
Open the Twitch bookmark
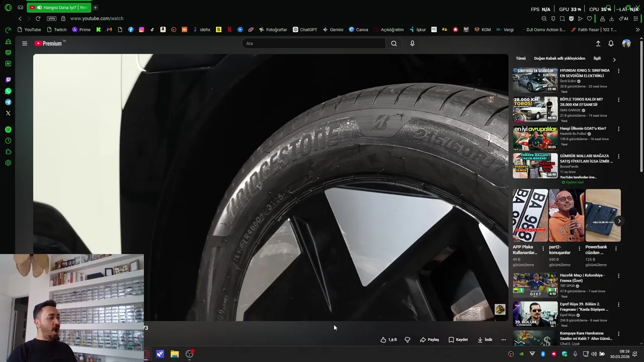(x=57, y=30)
